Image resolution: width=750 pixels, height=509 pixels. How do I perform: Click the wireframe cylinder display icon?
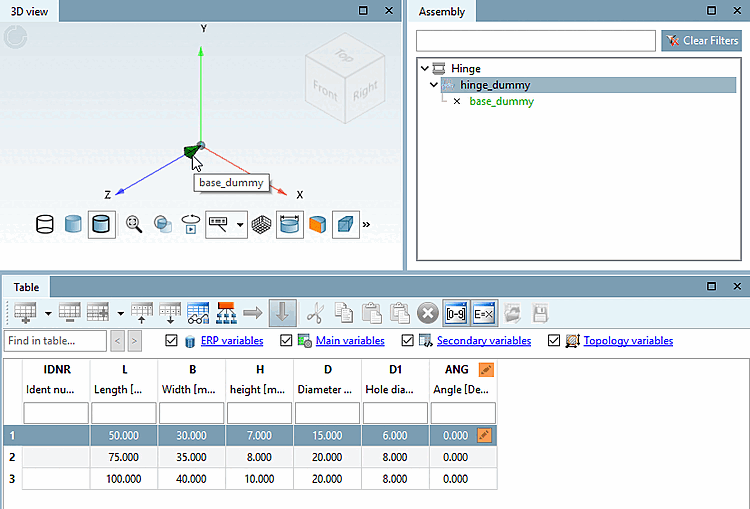tap(45, 224)
